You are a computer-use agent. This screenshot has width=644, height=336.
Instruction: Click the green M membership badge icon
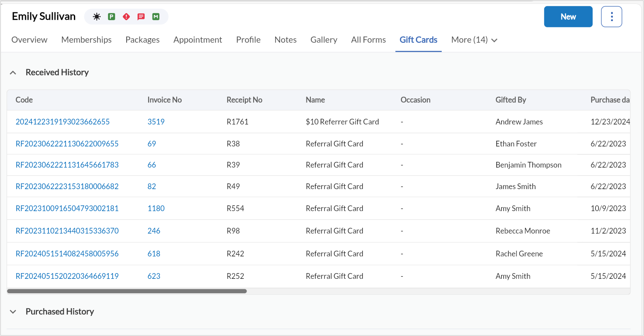(156, 17)
